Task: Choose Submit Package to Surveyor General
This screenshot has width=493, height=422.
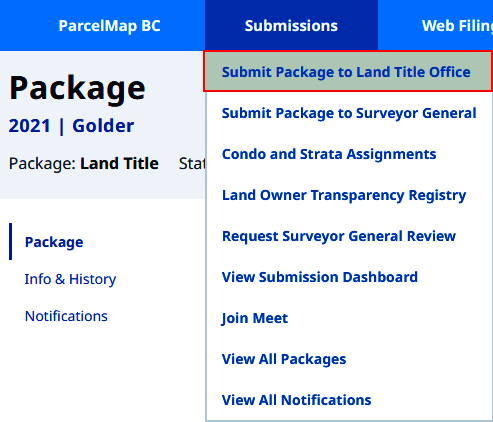Action: (x=349, y=113)
